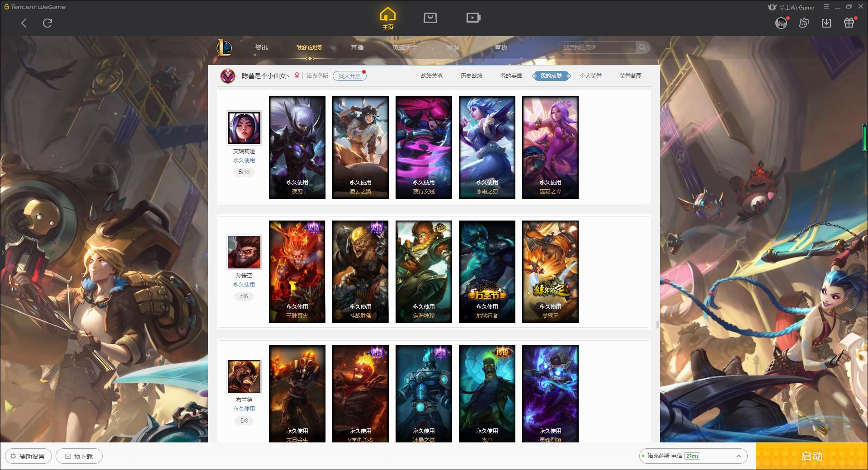
Task: Switch to 战绩总览 sub-tab
Action: click(432, 76)
